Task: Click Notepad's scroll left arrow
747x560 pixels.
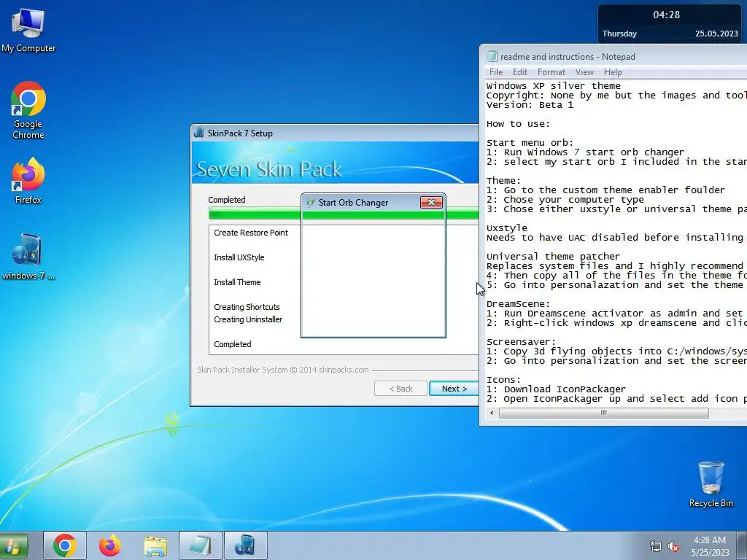Action: click(x=492, y=413)
